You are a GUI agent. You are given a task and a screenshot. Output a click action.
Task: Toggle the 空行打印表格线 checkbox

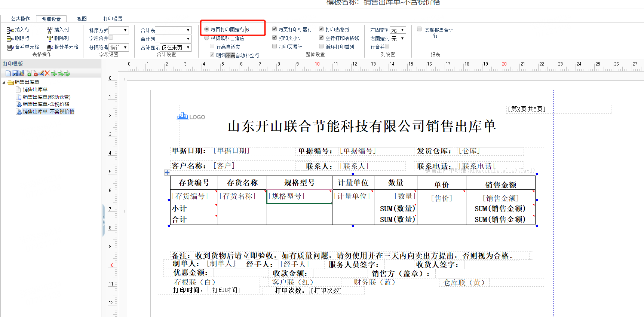(321, 37)
